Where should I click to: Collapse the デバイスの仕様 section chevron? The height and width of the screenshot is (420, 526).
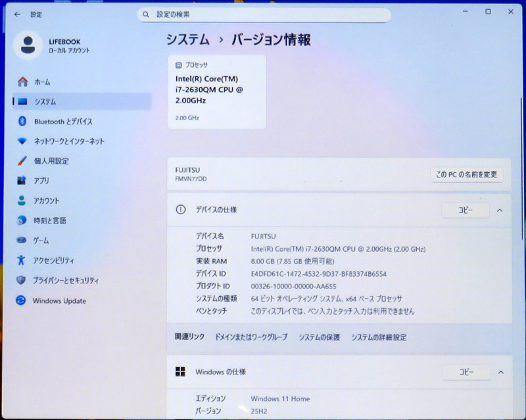pyautogui.click(x=500, y=210)
